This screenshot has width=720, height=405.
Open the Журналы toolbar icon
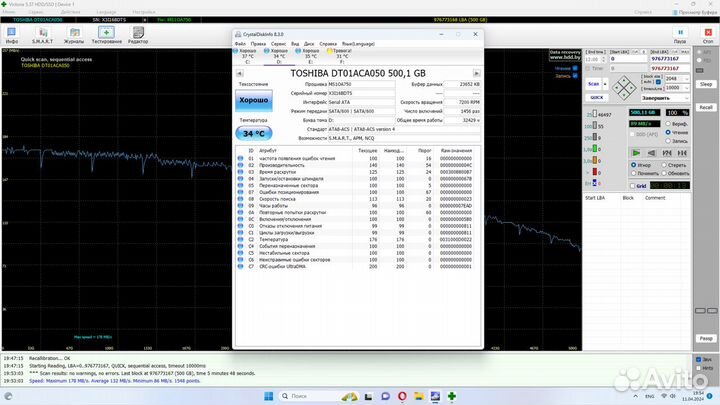point(74,33)
